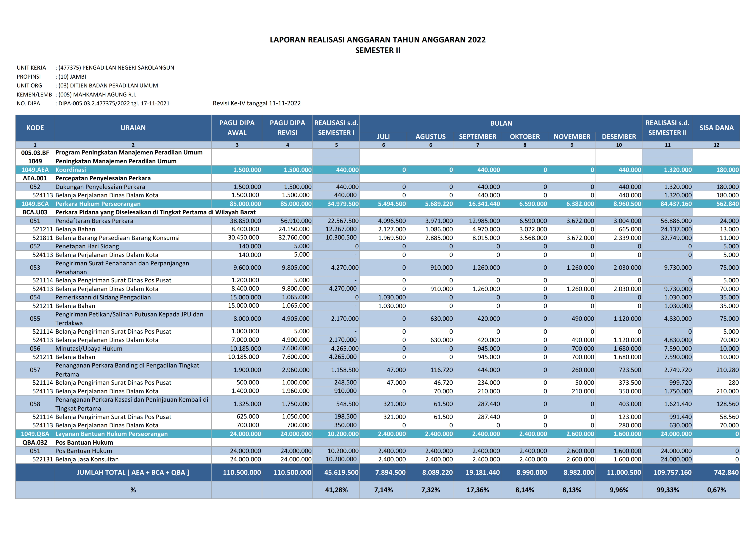Click 'Penanganan Perkara Kasasi dan Peninjauan Kembali' label
Screen dimensions: 756x534
click(132, 404)
